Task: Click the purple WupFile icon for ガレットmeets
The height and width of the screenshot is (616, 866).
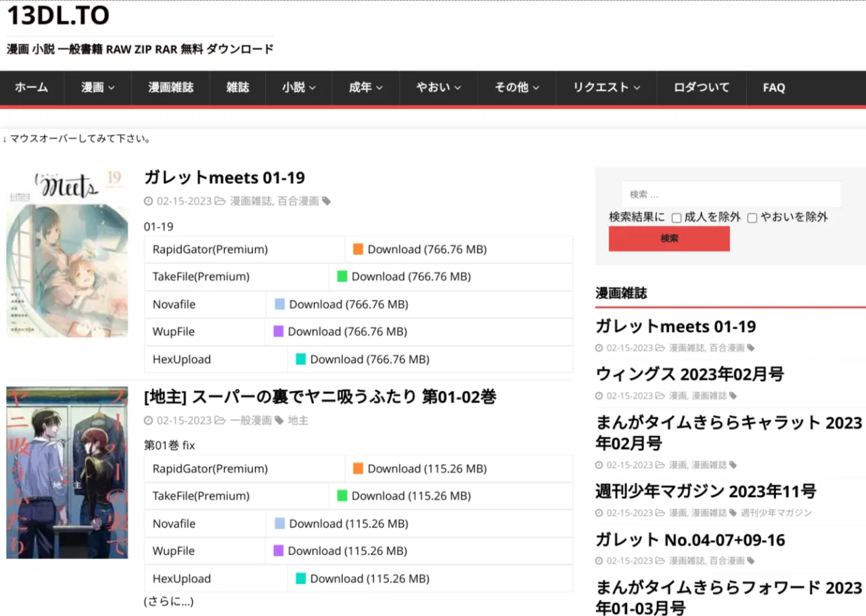Action: coord(278,331)
